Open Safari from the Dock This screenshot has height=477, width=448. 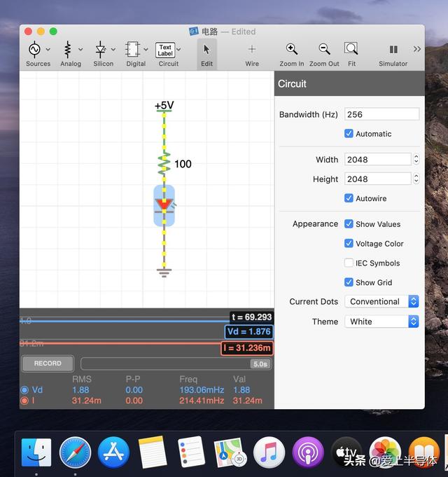(75, 452)
